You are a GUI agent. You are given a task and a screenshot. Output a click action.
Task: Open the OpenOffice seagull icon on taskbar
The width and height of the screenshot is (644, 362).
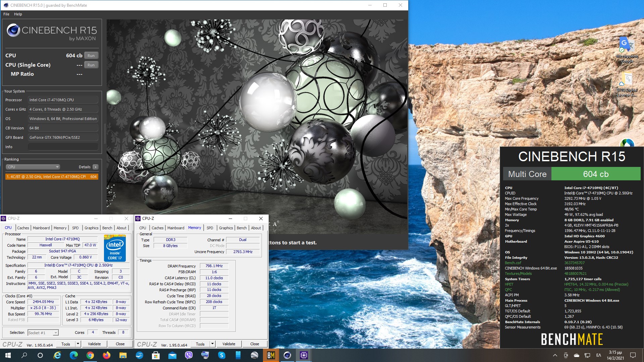coord(140,355)
